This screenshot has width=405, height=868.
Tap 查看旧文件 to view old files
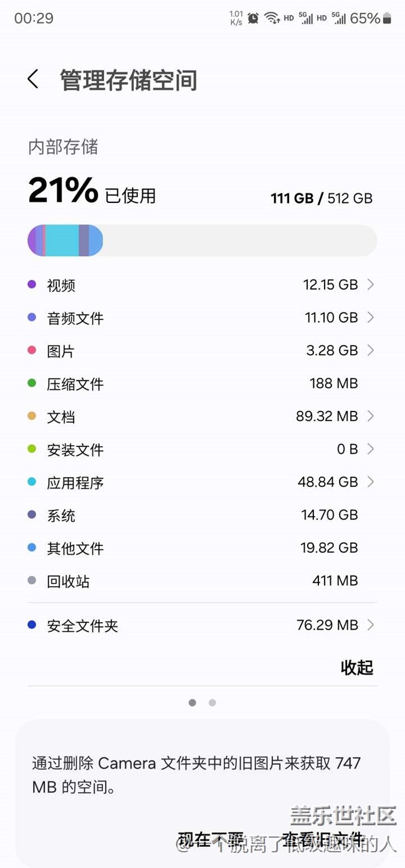(323, 839)
